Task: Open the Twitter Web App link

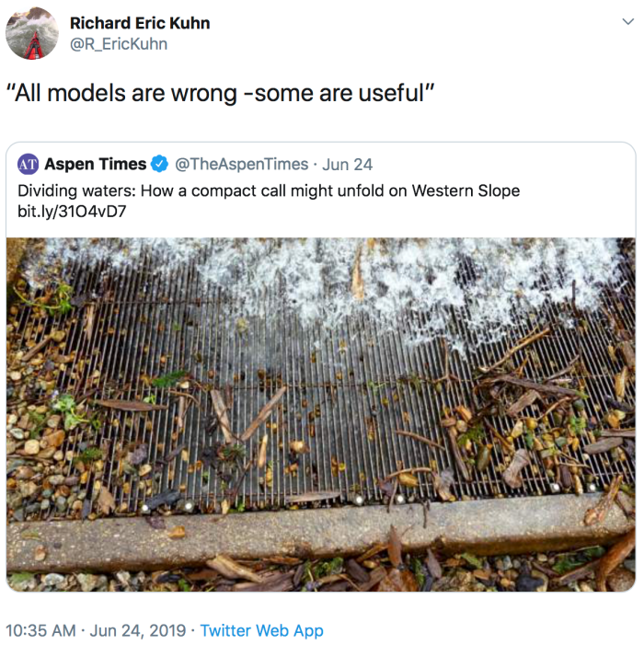Action: click(x=262, y=630)
